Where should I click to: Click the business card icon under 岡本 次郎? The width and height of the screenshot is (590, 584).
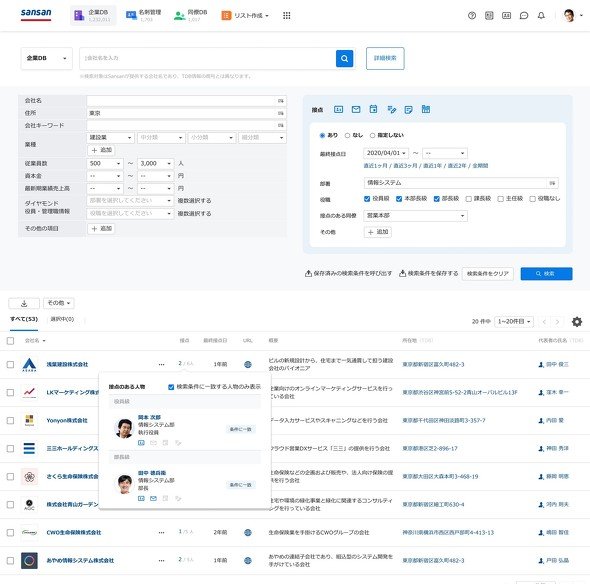click(141, 443)
